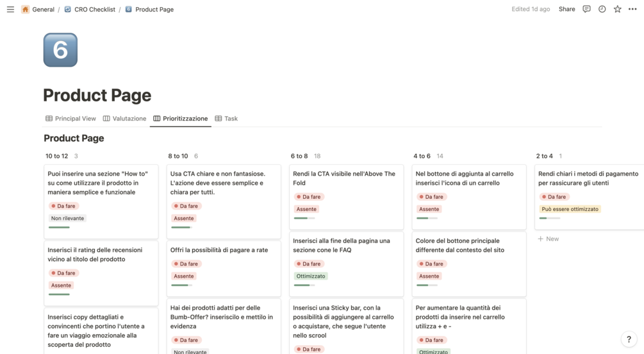
Task: Click progress bar on payment methods card
Action: (549, 218)
